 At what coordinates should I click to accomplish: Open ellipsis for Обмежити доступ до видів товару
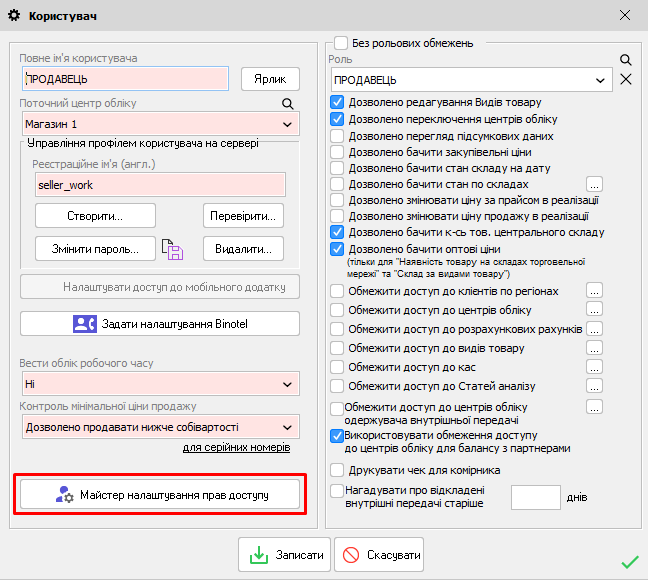[594, 348]
